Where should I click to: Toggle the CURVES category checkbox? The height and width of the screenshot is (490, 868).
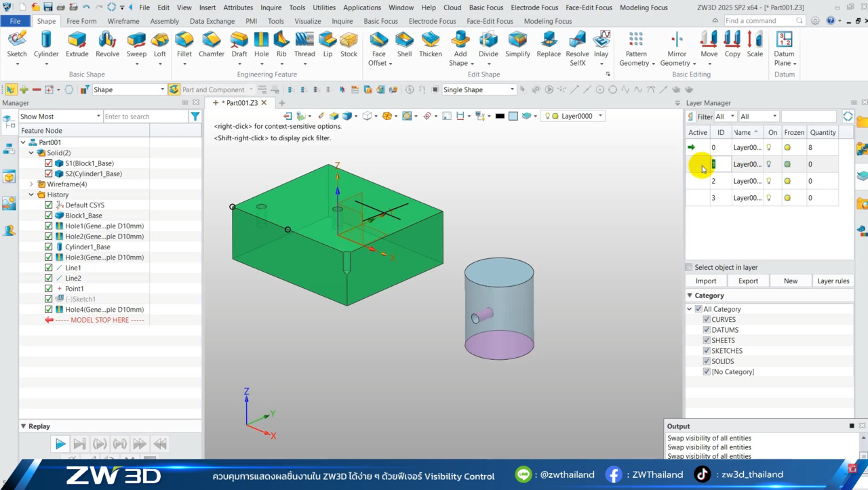[707, 320]
